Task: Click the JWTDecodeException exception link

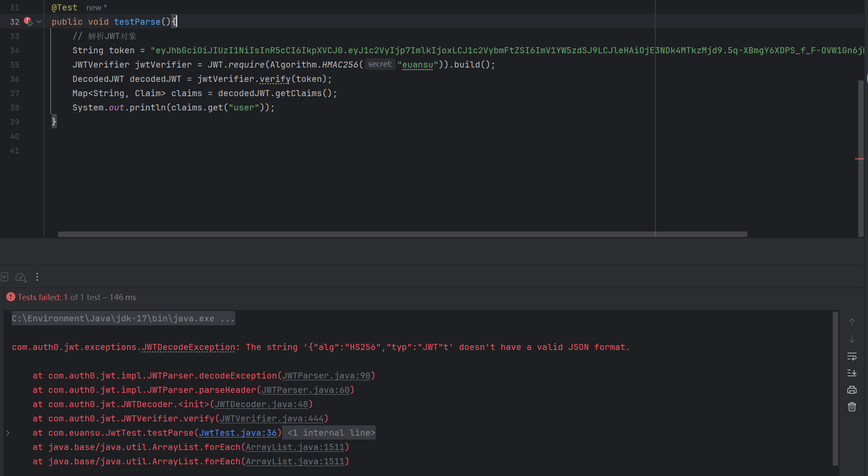Action: pyautogui.click(x=189, y=347)
